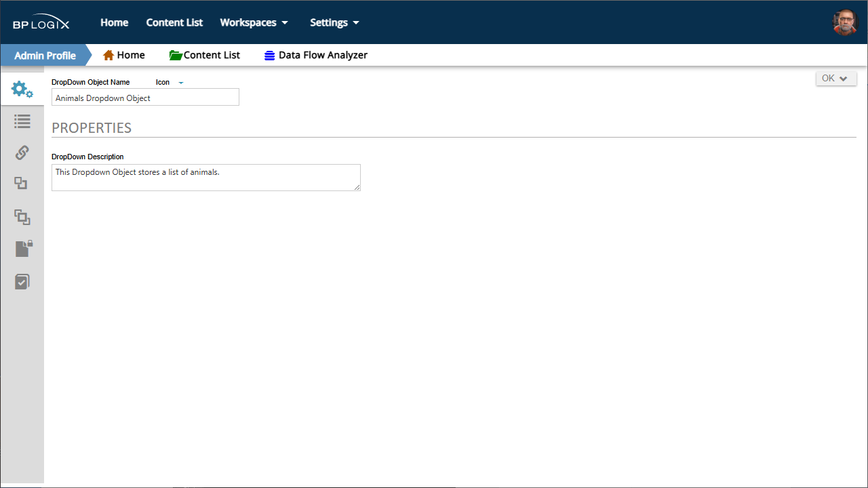Click the DropDown Object Name input field
868x488 pixels.
pos(145,98)
